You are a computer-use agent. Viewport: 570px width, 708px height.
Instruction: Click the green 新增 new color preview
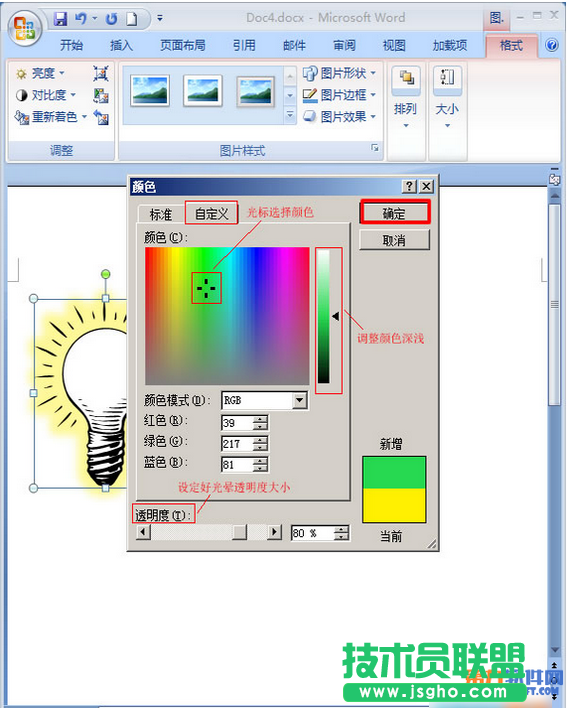(x=394, y=473)
